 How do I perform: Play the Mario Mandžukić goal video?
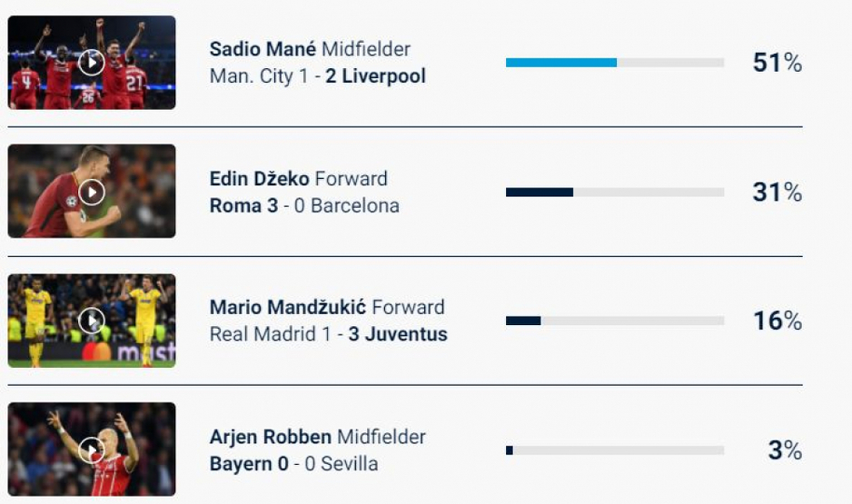[x=92, y=321]
